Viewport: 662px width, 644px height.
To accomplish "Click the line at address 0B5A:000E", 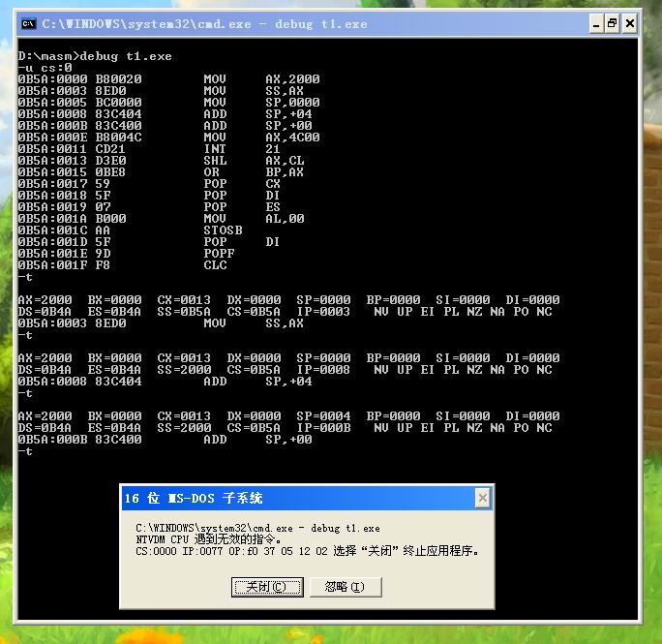I will pos(168,138).
